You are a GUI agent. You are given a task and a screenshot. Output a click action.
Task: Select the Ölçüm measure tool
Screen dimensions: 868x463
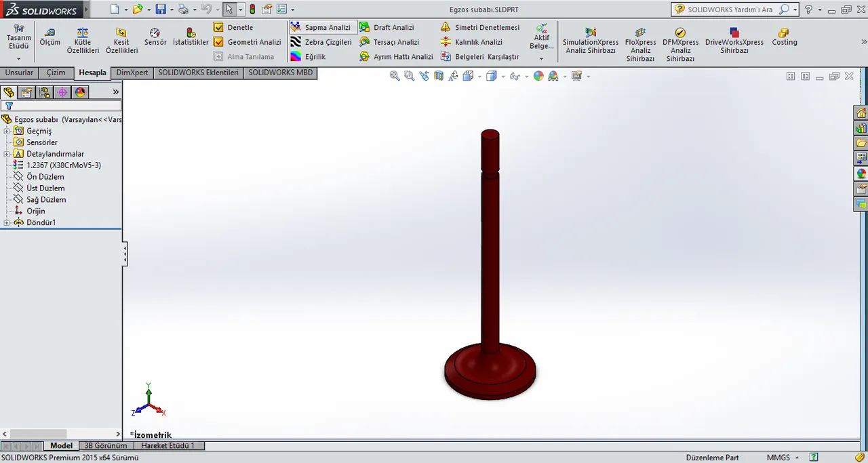pos(50,37)
